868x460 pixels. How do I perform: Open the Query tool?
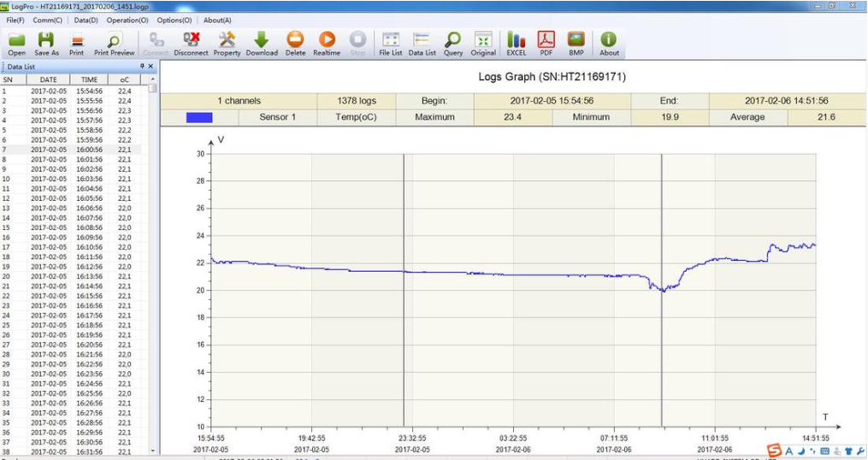pos(453,43)
